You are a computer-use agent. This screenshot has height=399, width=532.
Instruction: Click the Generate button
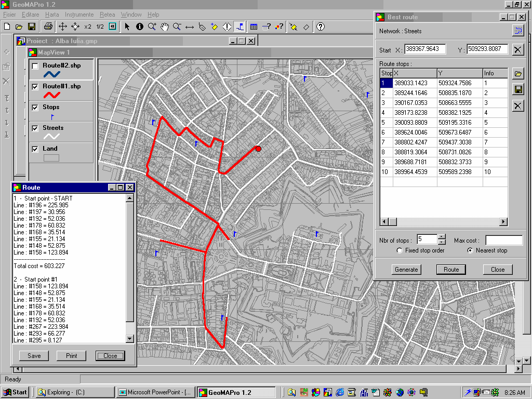(x=406, y=270)
